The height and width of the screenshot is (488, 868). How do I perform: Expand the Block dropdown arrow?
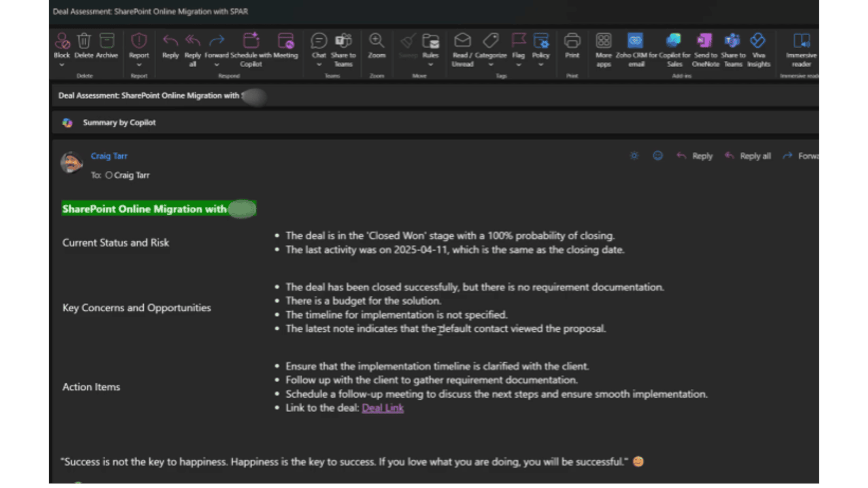(x=62, y=65)
